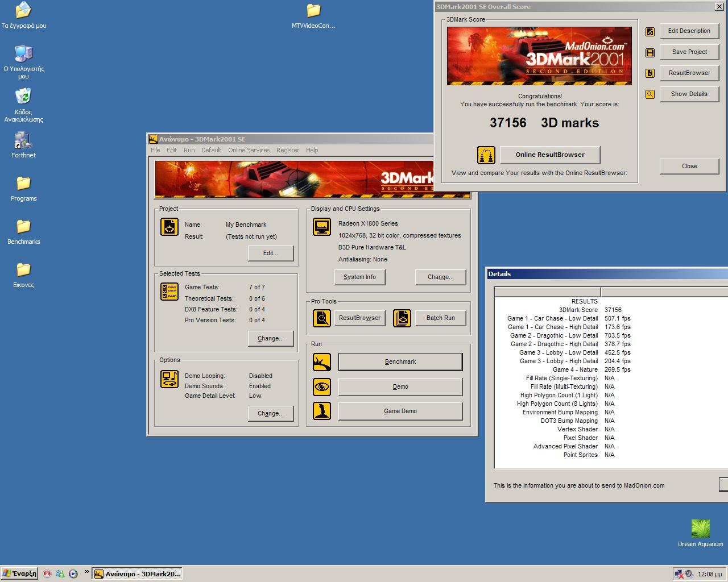Select the recycle bin desktop icon
This screenshot has height=582, width=728.
(x=23, y=105)
